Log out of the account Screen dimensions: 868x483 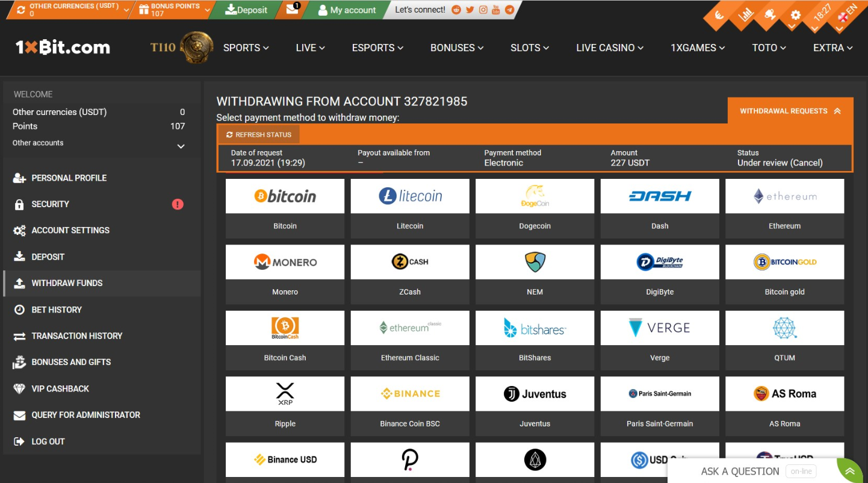coord(102,441)
